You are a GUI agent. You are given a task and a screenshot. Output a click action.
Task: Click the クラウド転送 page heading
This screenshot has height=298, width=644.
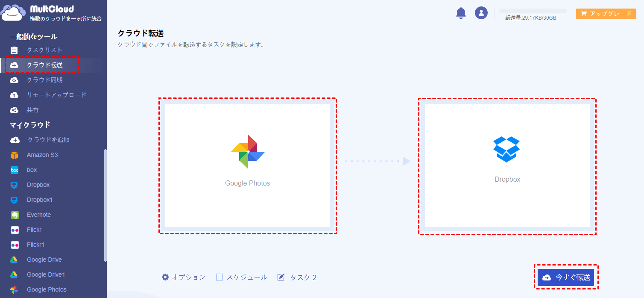tap(141, 33)
